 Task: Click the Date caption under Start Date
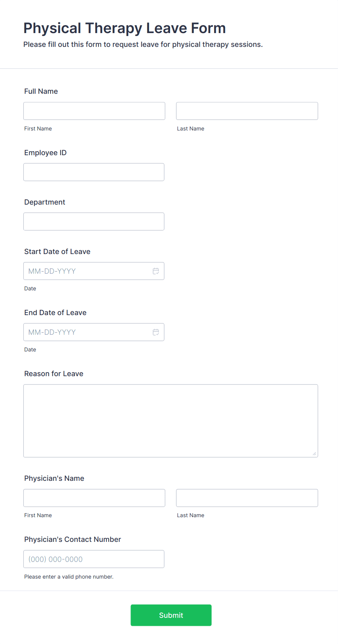tap(30, 288)
